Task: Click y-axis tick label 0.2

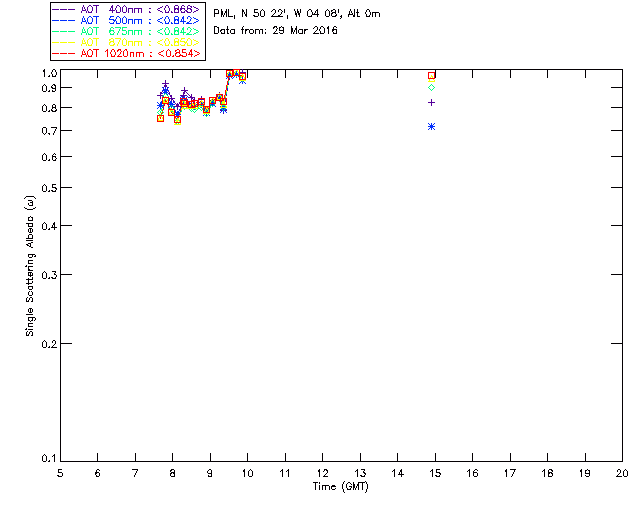Action: [x=49, y=344]
